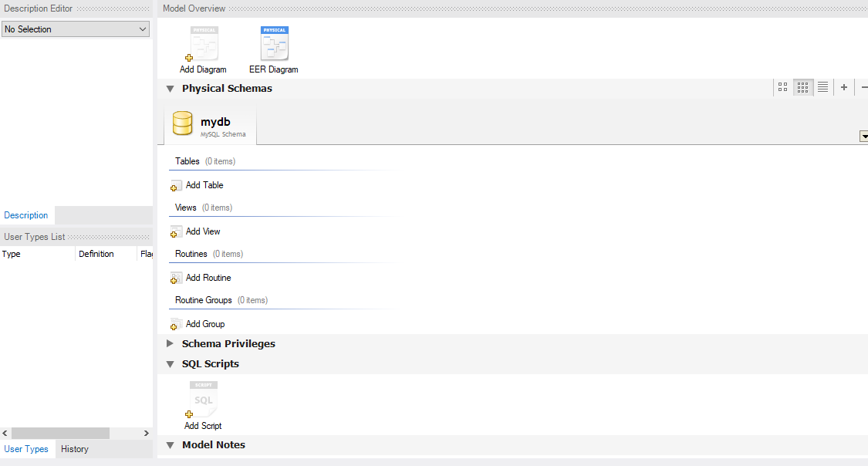Image resolution: width=868 pixels, height=466 pixels.
Task: Select the User Types tab
Action: [26, 448]
